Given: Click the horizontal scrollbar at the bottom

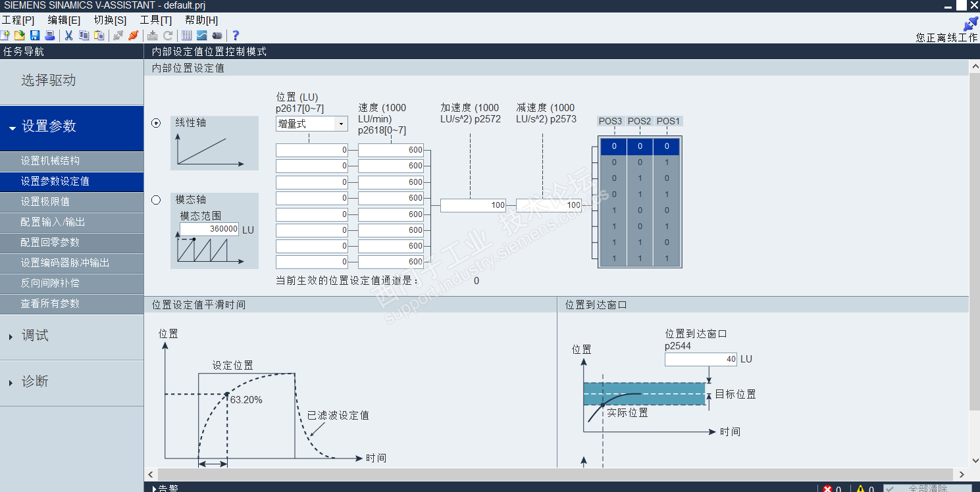Looking at the screenshot, I should (x=555, y=474).
